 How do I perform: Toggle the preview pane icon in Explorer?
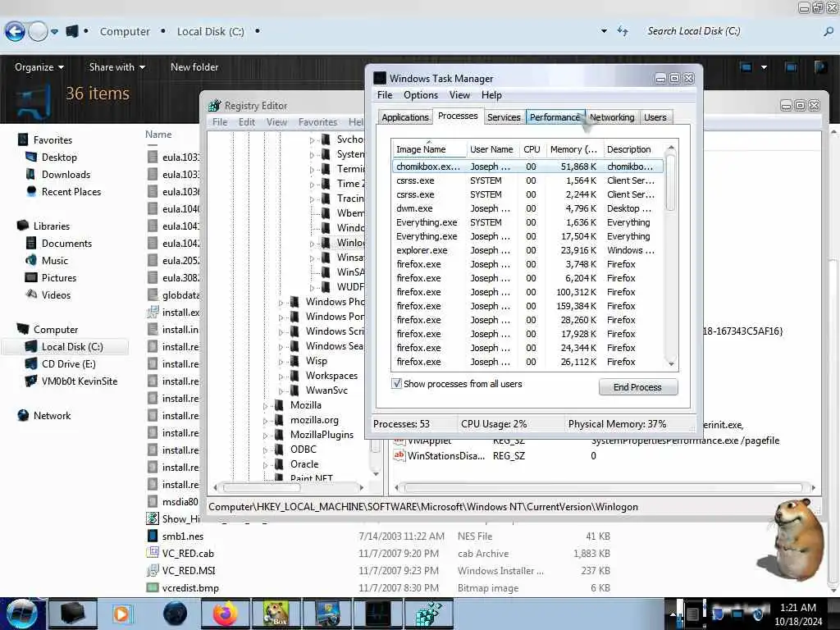791,67
